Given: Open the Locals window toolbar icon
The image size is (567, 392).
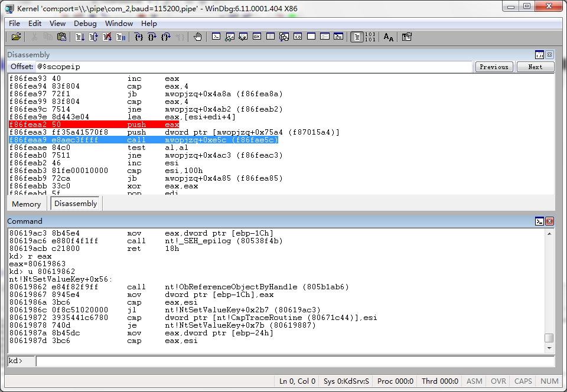Looking at the screenshot, I should tap(243, 37).
